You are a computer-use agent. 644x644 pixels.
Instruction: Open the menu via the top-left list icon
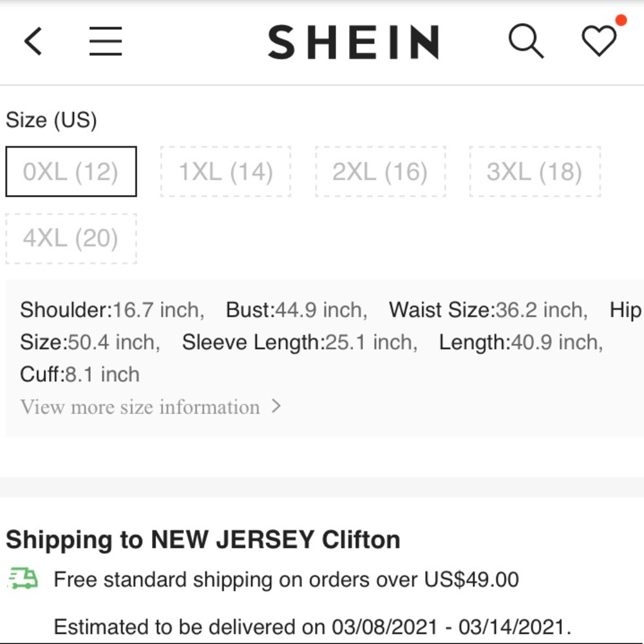105,41
